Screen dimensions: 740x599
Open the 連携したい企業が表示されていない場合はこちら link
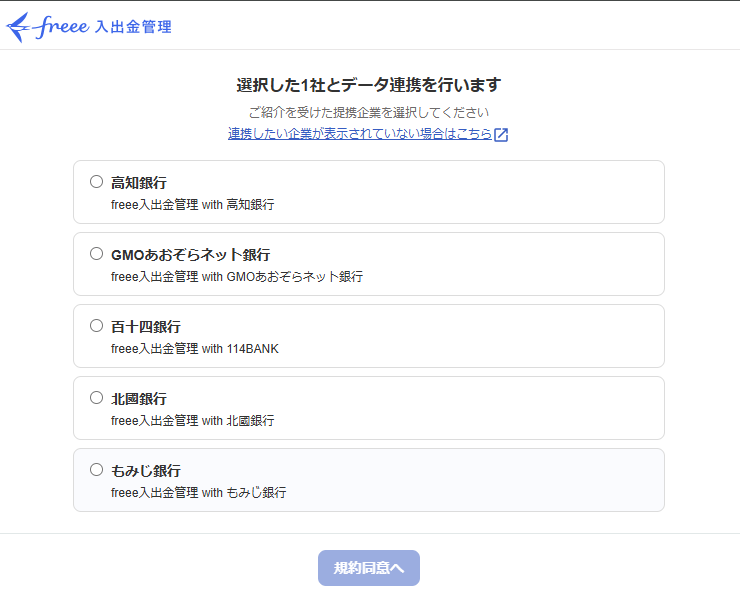360,134
